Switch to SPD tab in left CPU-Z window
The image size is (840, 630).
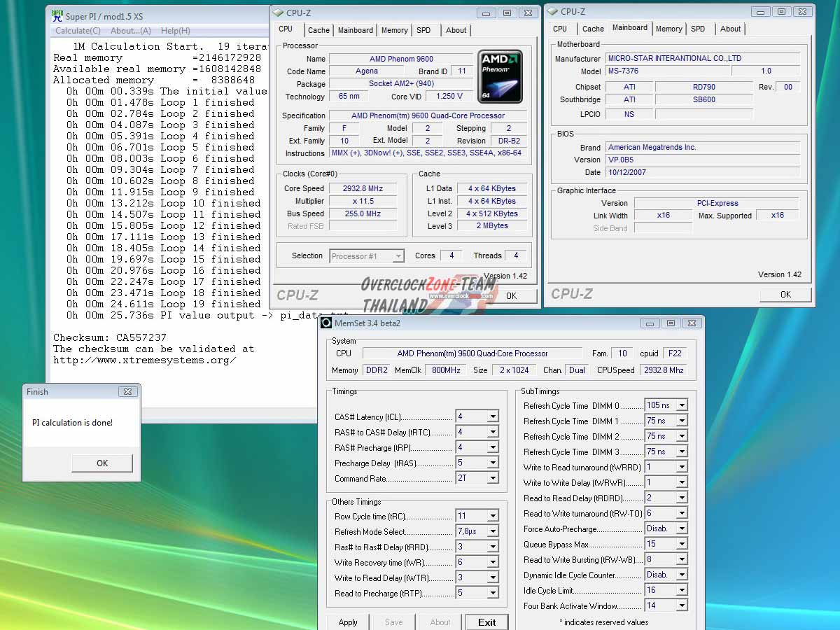(x=423, y=30)
